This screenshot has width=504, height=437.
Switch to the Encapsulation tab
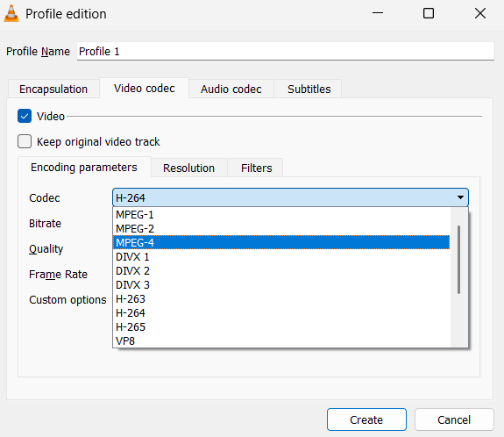[53, 89]
